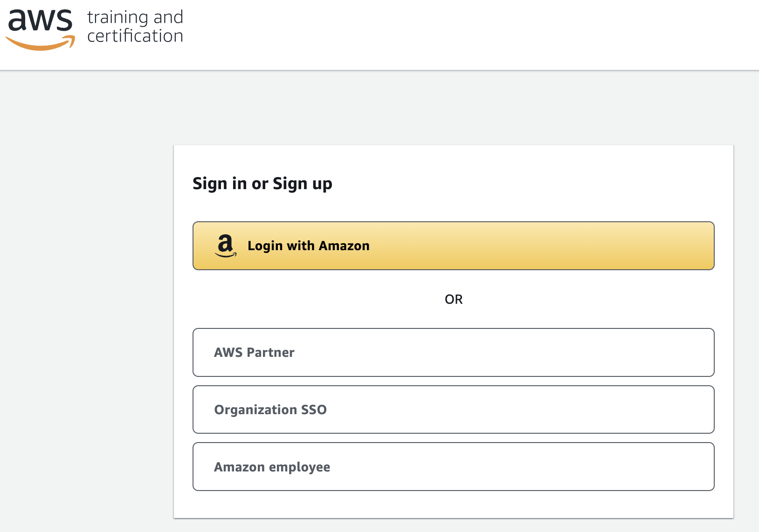Click the 'training and' text beside the logo
The image size is (759, 532).
pyautogui.click(x=135, y=17)
